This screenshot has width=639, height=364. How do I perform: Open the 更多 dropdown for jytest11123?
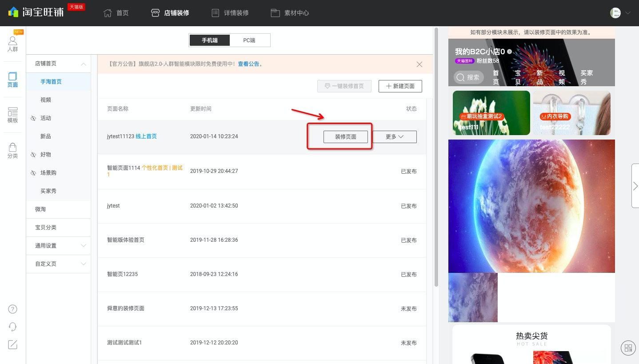click(394, 136)
